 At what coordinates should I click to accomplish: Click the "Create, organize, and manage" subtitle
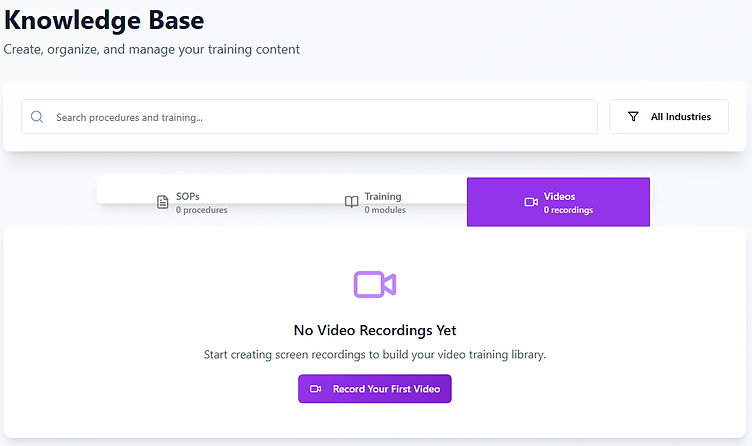pyautogui.click(x=151, y=49)
